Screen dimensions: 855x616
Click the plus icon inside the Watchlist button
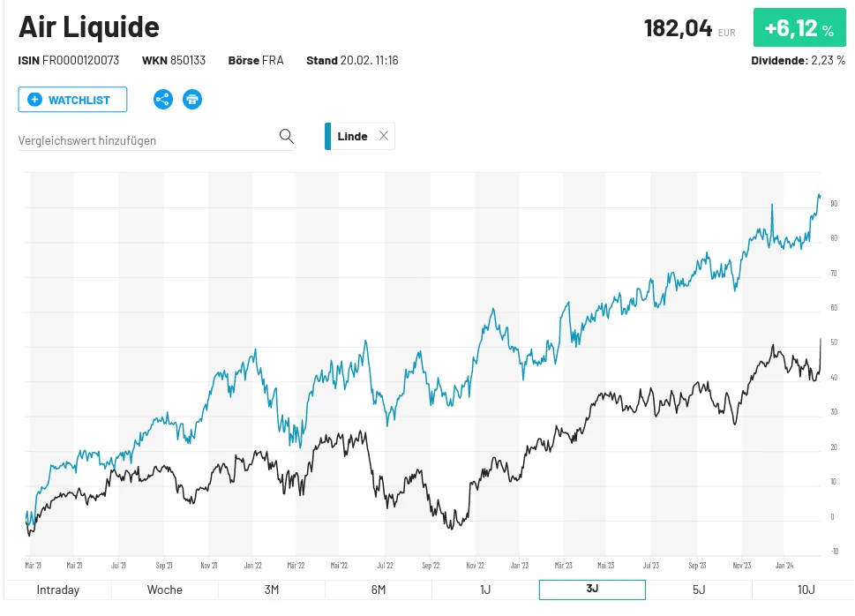(34, 99)
